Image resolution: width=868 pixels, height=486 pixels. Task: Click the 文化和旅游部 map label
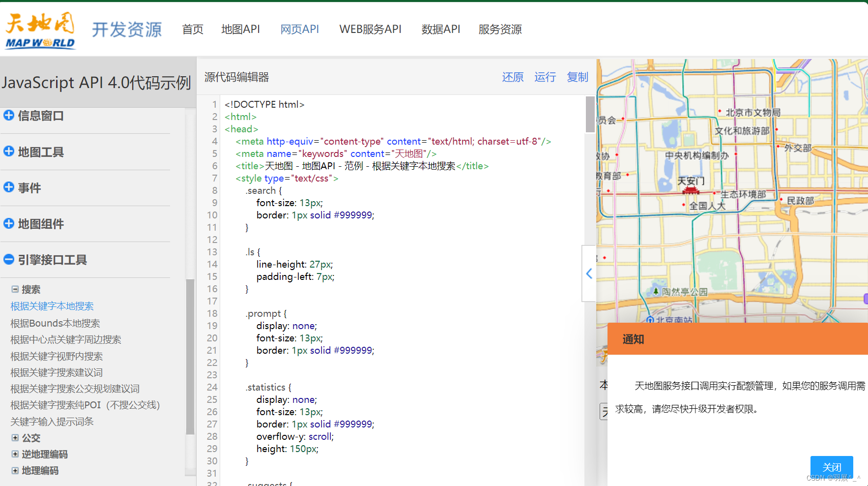742,131
